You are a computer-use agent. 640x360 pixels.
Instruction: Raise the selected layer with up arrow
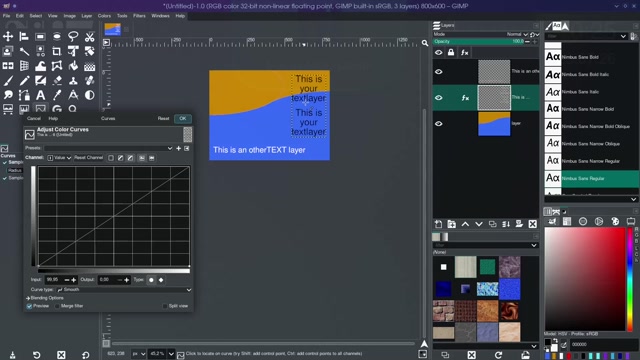(x=465, y=224)
